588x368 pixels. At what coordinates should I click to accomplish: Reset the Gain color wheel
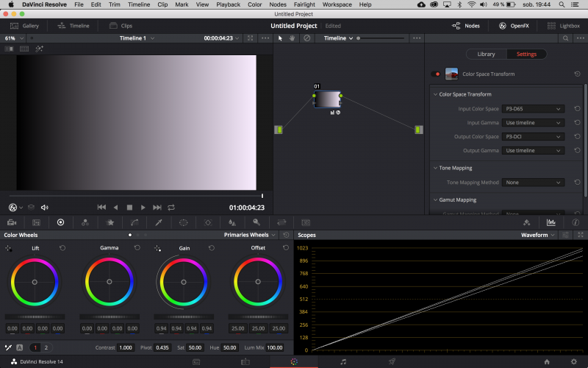pyautogui.click(x=212, y=248)
